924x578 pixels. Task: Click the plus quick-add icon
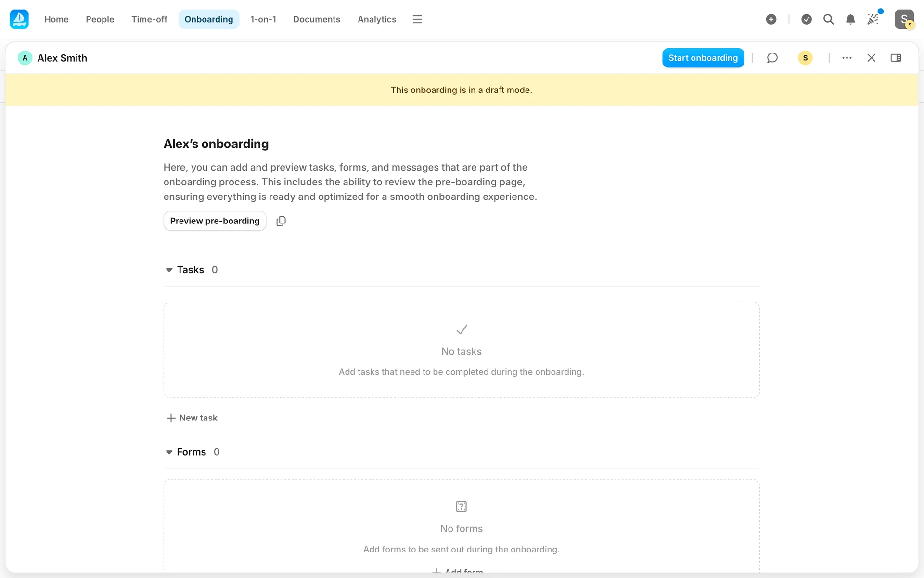[x=771, y=19]
